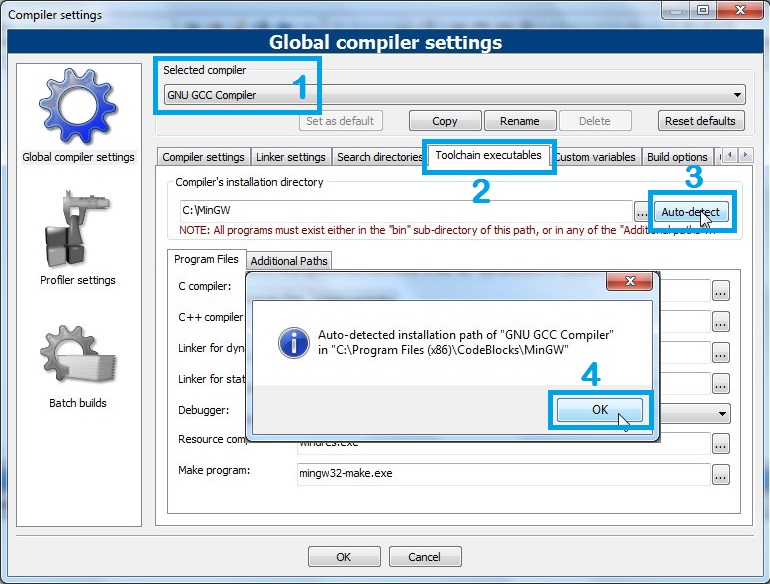Click OK at bottom of settings window

point(344,557)
